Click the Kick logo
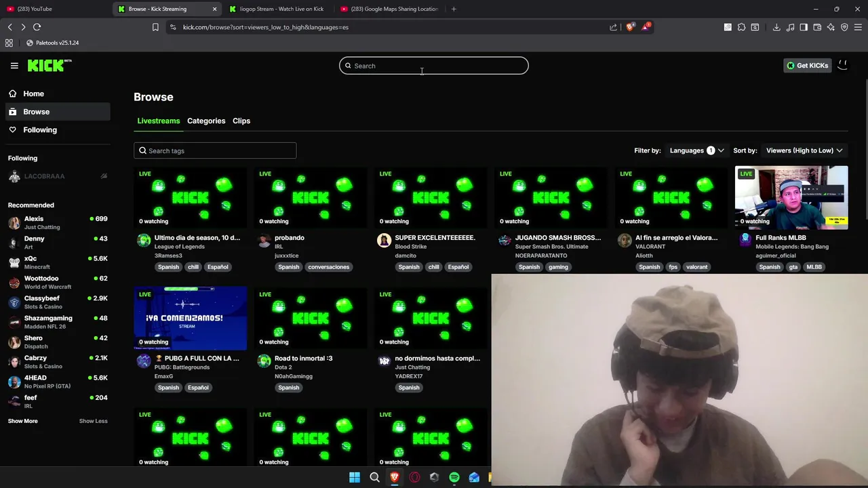The height and width of the screenshot is (488, 868). click(50, 65)
